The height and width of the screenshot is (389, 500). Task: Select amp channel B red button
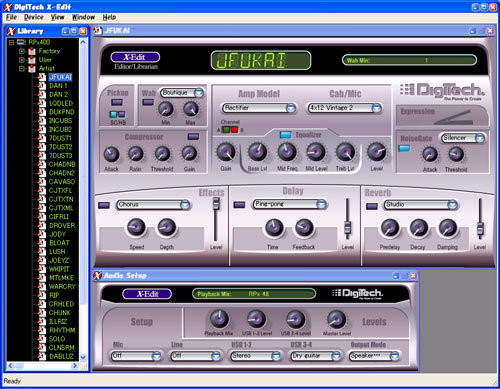(x=235, y=129)
